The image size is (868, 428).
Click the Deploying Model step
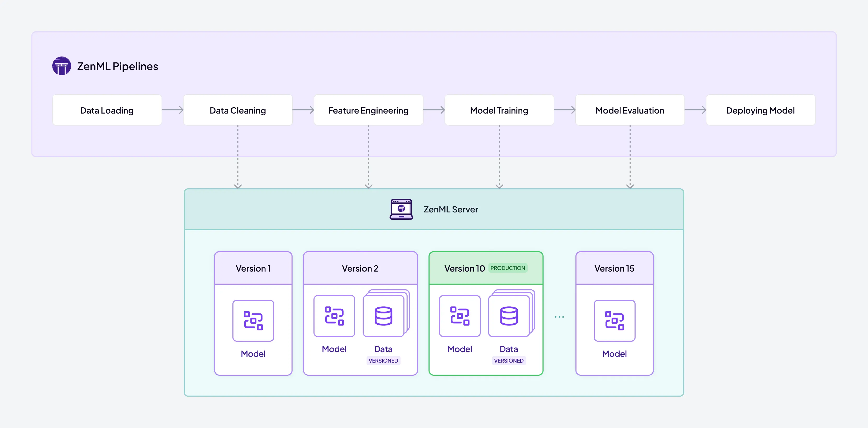click(760, 110)
